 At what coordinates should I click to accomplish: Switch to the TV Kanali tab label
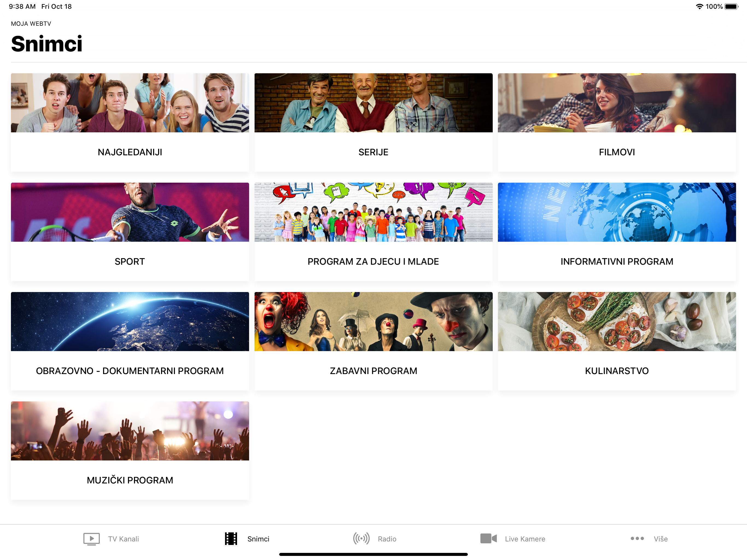point(124,539)
